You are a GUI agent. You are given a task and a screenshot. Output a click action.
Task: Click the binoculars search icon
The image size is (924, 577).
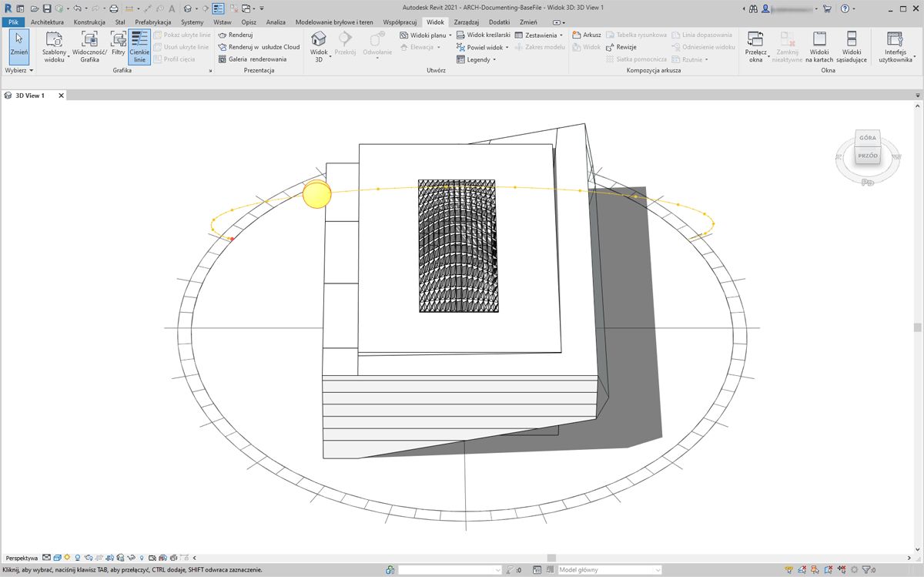752,8
